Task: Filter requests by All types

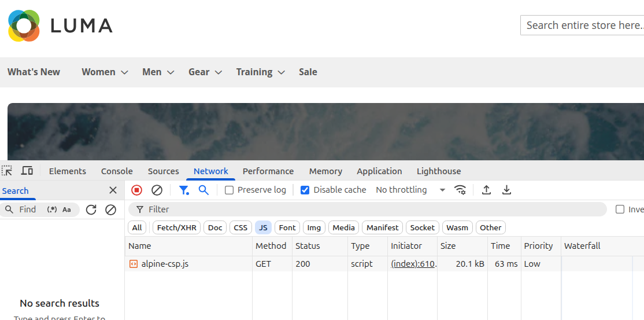Action: (137, 227)
